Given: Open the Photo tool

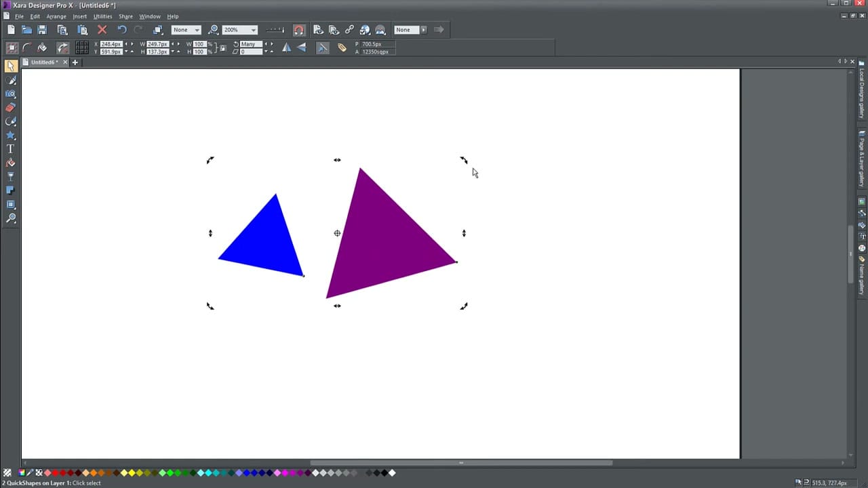Looking at the screenshot, I should pos(11,94).
